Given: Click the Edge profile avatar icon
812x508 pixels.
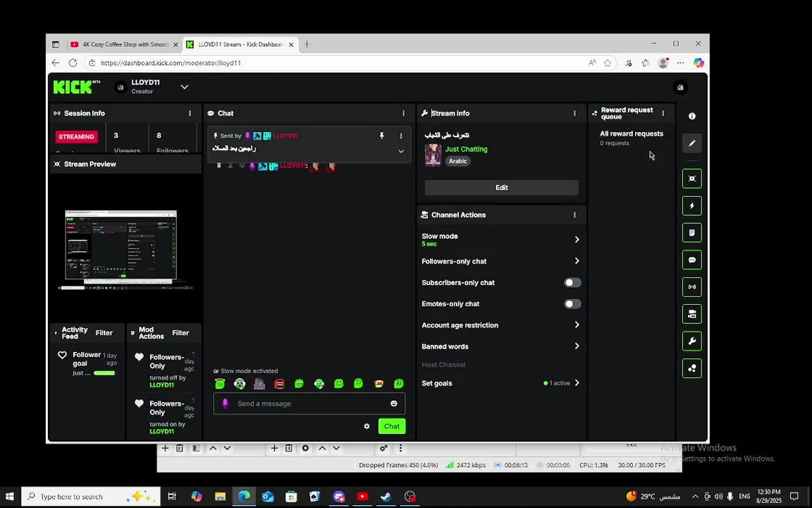Looking at the screenshot, I should tap(663, 63).
